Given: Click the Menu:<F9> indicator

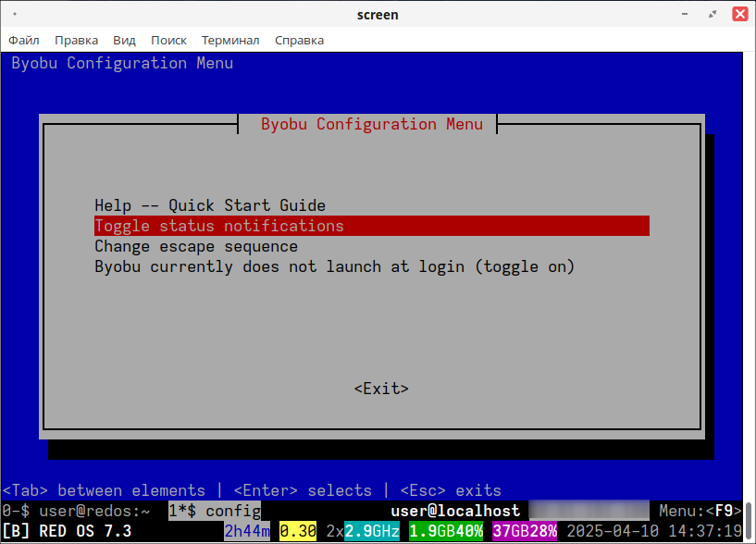Looking at the screenshot, I should 700,511.
